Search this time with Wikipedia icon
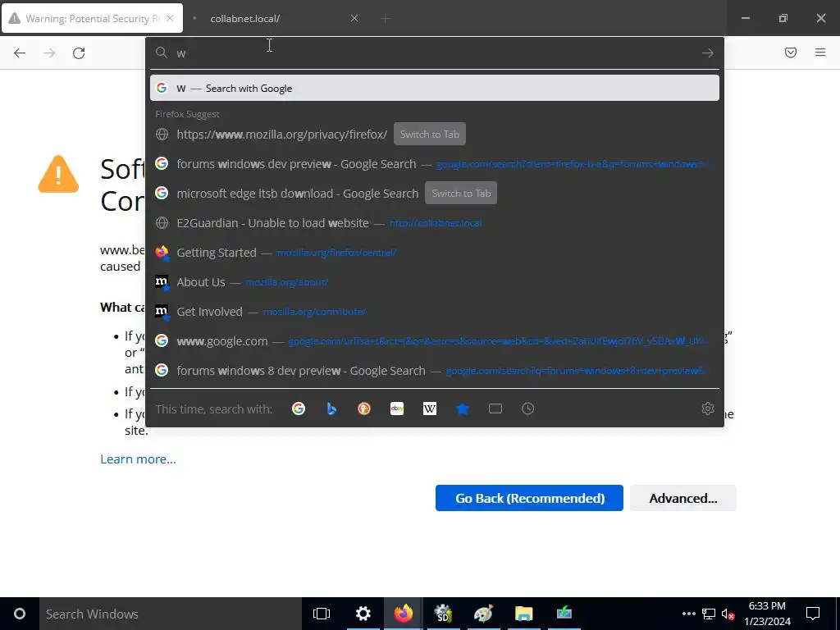Viewport: 840px width, 630px height. click(x=430, y=409)
